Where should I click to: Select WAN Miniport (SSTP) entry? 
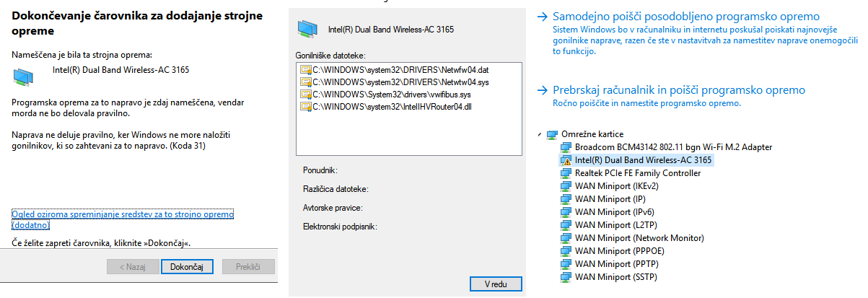(615, 277)
